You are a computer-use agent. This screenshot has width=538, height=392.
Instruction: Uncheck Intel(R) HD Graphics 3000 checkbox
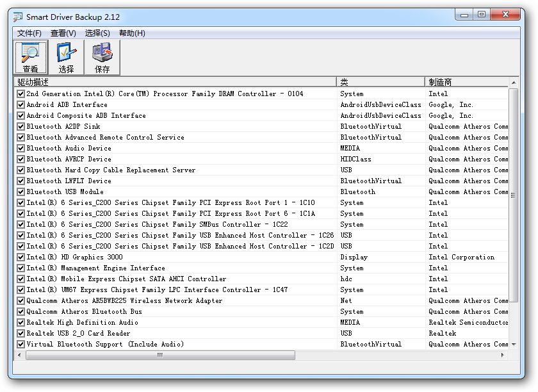click(x=20, y=257)
